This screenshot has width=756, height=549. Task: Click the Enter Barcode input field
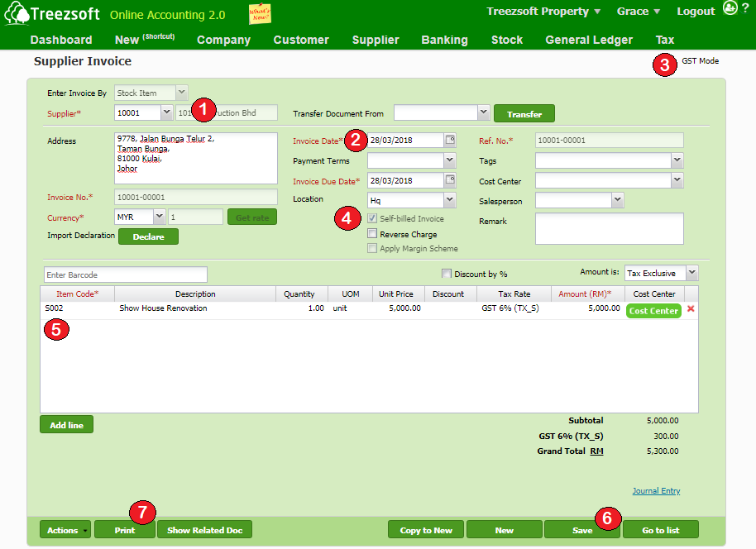(126, 274)
